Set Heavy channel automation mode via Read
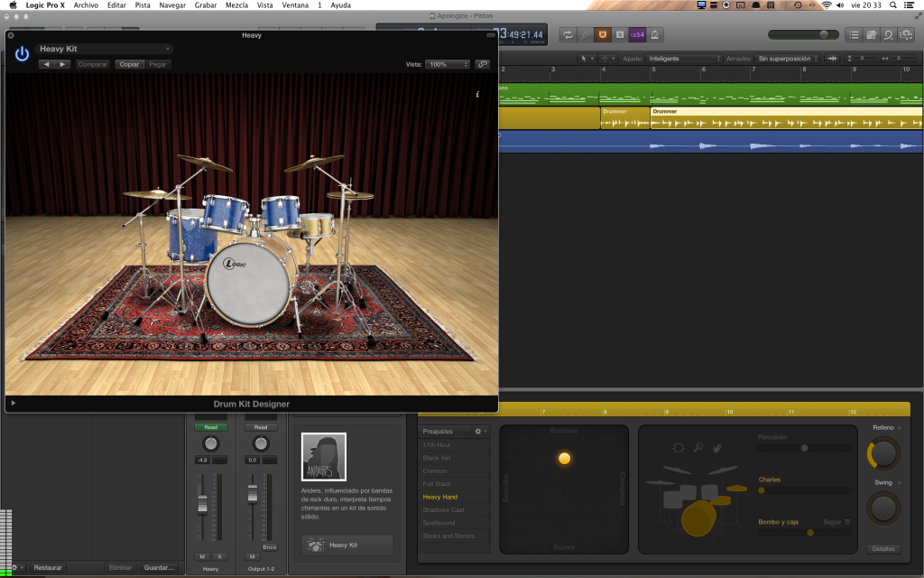The image size is (924, 578). pyautogui.click(x=211, y=427)
